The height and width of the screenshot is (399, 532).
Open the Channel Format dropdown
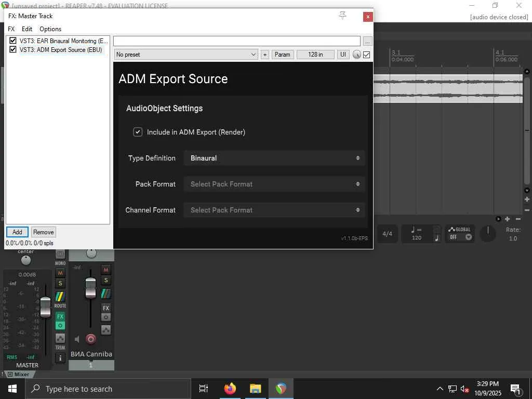click(x=274, y=210)
